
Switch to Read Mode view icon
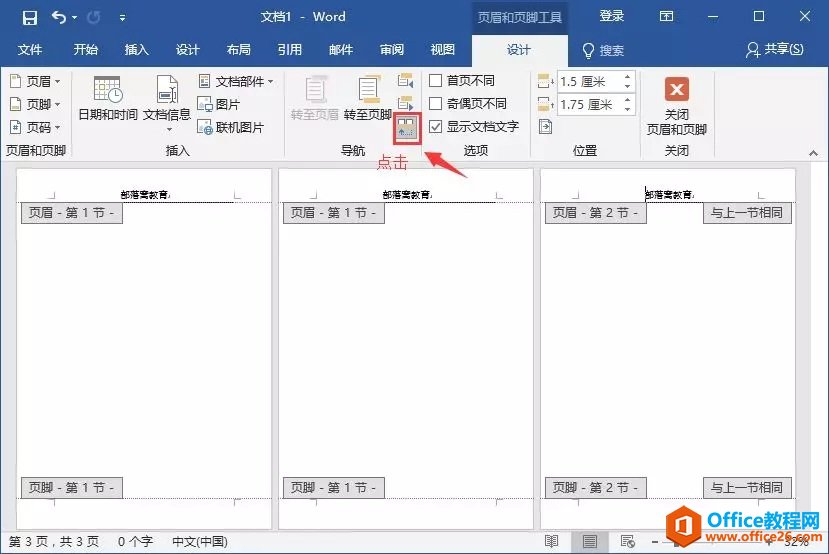(x=551, y=541)
